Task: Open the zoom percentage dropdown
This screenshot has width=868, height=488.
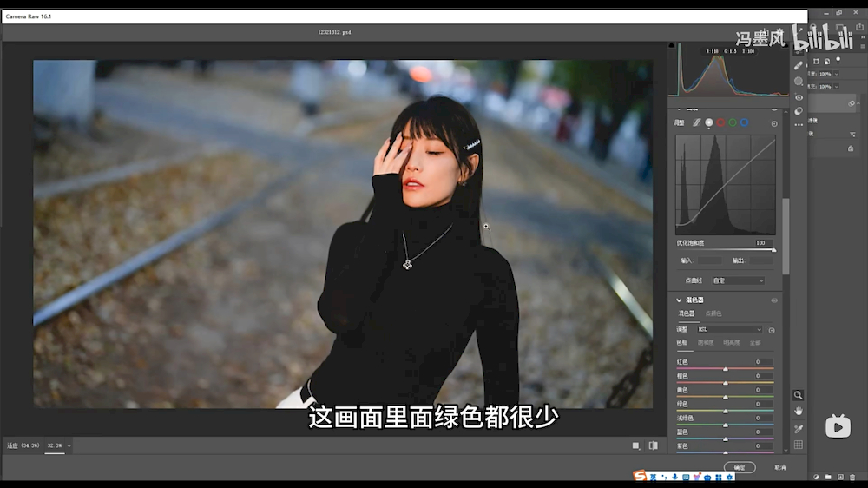Action: (x=69, y=445)
